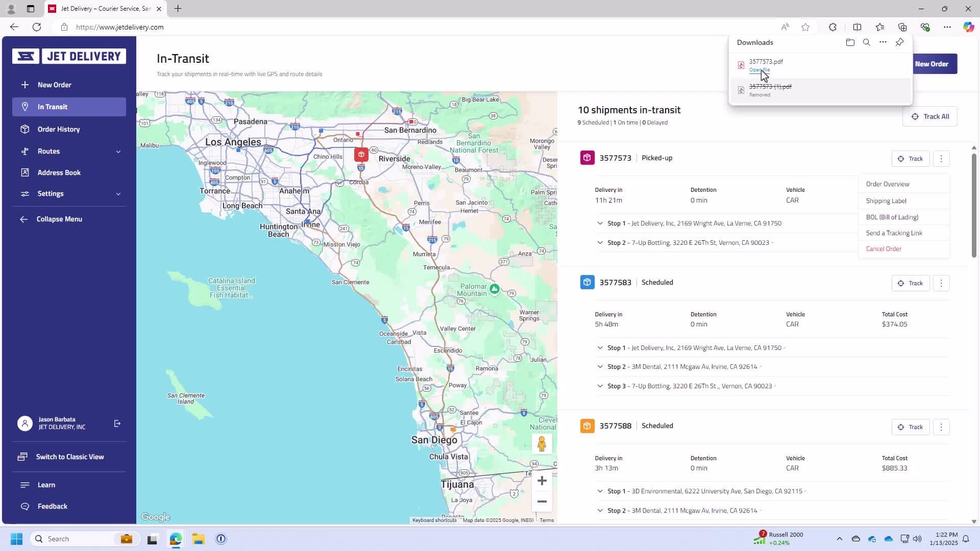Click map zoom out minus button

point(542,502)
